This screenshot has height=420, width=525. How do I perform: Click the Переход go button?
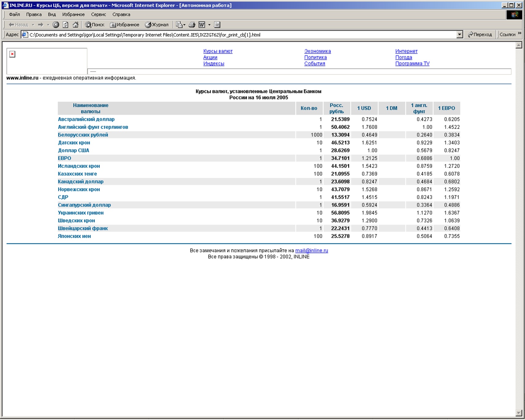[x=480, y=34]
